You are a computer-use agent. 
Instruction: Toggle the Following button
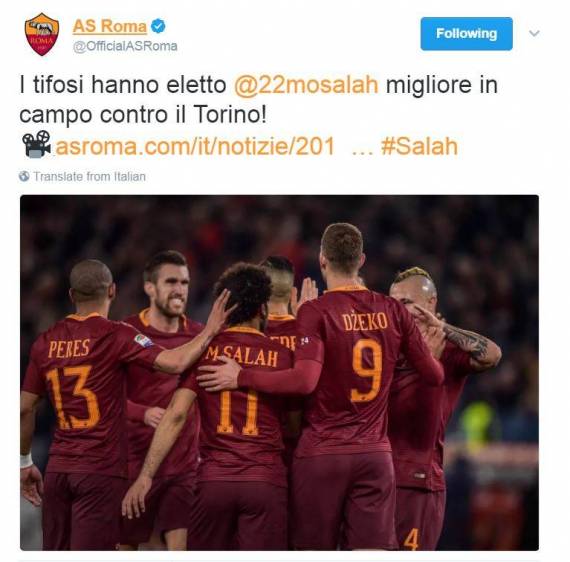point(466,34)
